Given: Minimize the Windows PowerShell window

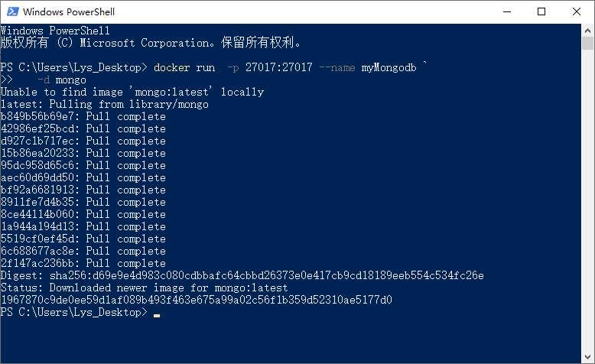Looking at the screenshot, I should pyautogui.click(x=507, y=11).
